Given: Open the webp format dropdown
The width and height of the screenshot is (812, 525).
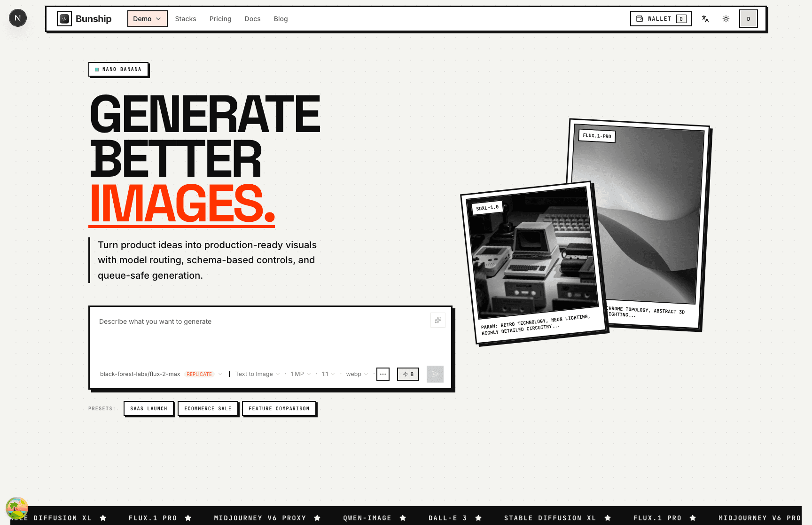Looking at the screenshot, I should click(x=356, y=374).
